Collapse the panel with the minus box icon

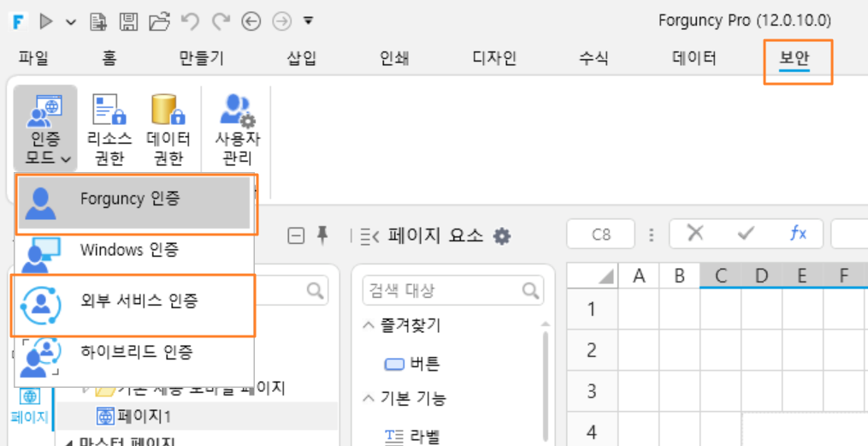pos(296,236)
